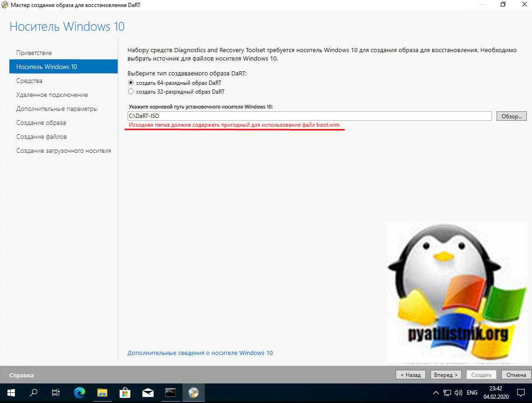Open Дополнительные параметры step
The width and height of the screenshot is (532, 403).
[57, 109]
